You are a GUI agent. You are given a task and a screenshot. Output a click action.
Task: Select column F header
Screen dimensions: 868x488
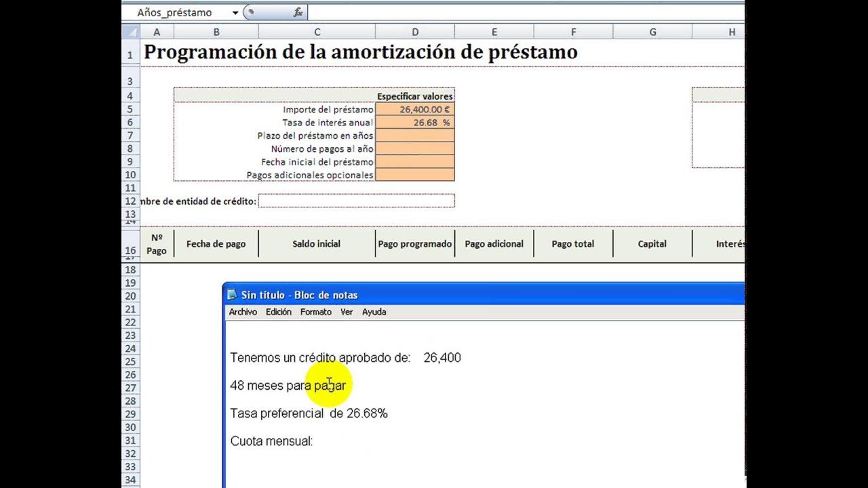(573, 32)
